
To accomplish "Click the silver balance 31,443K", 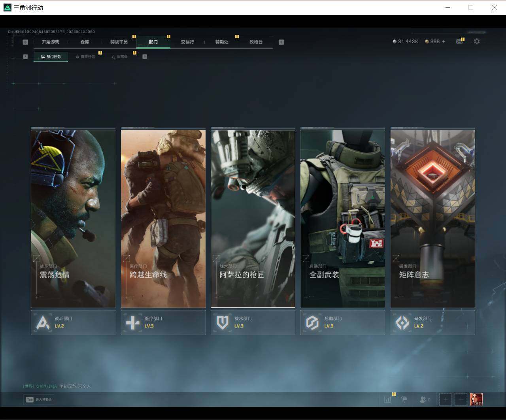I will coord(408,41).
